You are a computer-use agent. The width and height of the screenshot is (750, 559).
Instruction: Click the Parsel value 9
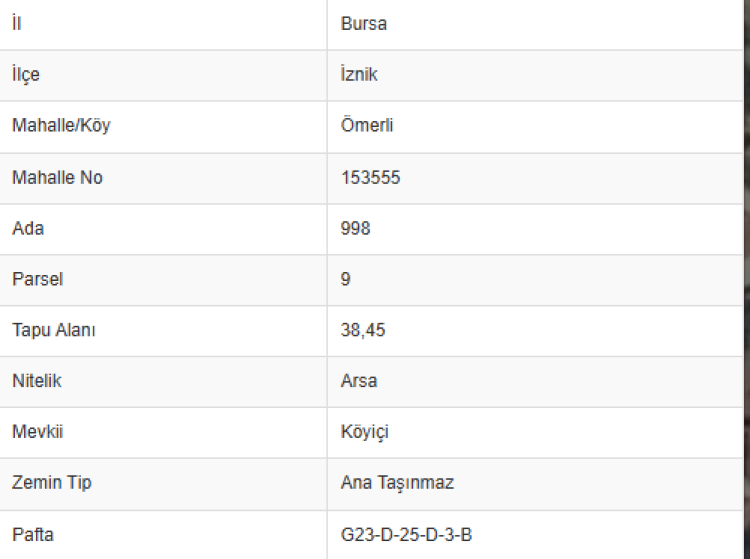(346, 280)
